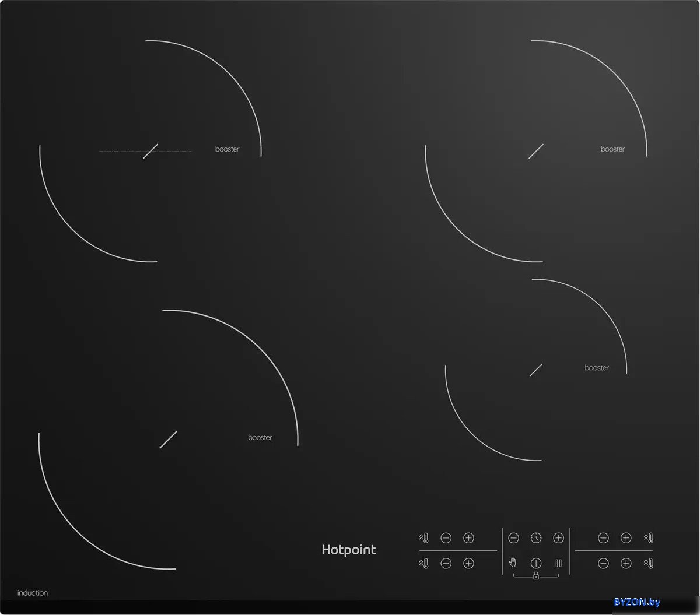Image resolution: width=700 pixels, height=615 pixels.
Task: Decrease power with the lower-right minus button
Action: (x=603, y=563)
